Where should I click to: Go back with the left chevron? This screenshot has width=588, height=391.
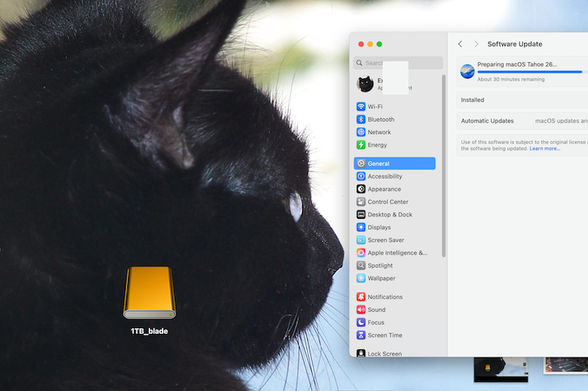pyautogui.click(x=460, y=44)
